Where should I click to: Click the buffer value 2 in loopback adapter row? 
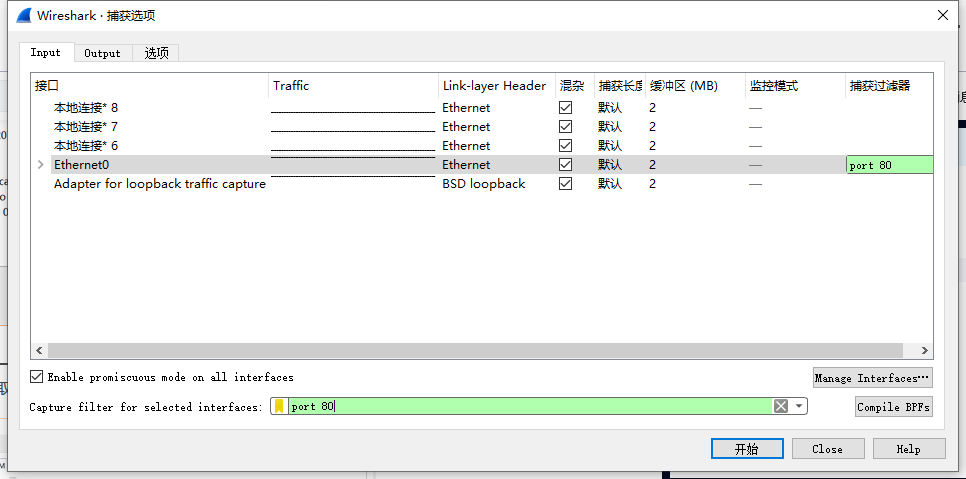[x=652, y=184]
